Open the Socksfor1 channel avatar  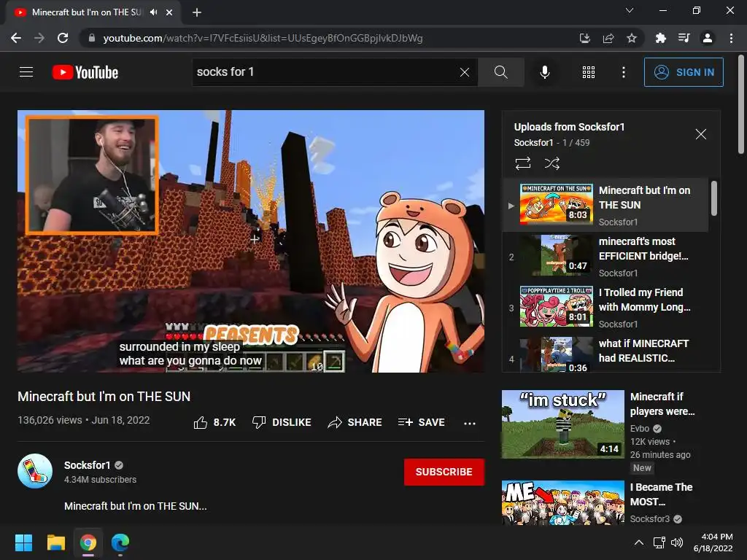35,472
